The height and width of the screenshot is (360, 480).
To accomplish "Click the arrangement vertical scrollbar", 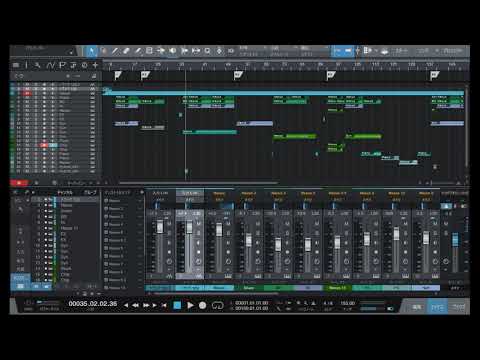I will click(x=467, y=127).
